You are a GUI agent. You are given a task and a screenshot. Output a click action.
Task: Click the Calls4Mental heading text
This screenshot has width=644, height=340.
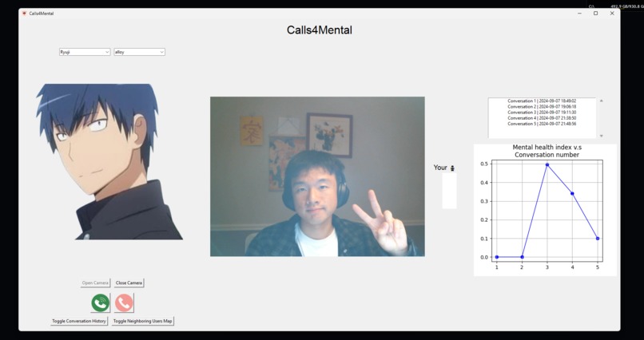click(319, 30)
